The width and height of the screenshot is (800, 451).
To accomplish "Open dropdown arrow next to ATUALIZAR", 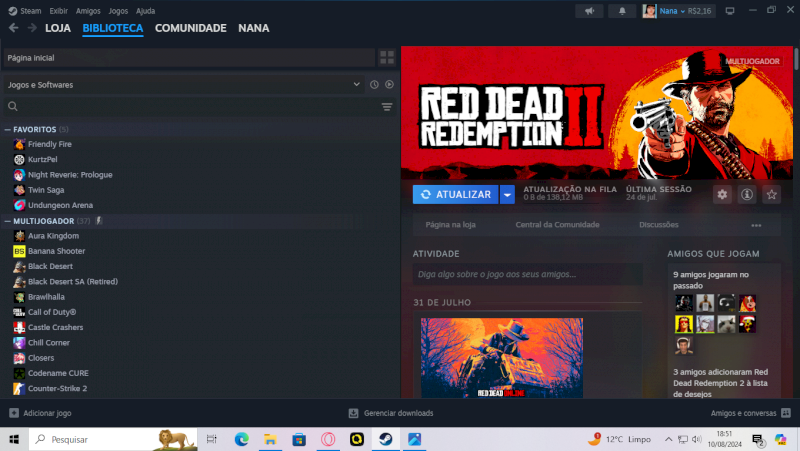I will (x=508, y=195).
